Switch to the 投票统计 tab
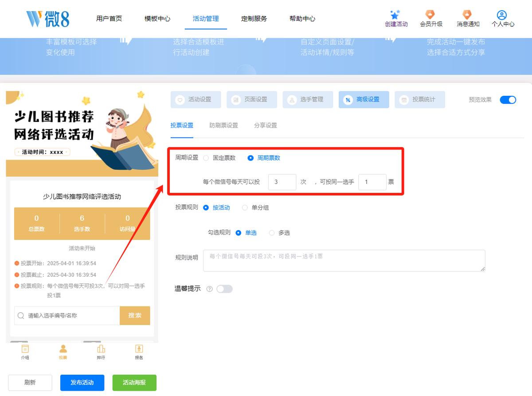The width and height of the screenshot is (532, 396). pos(420,100)
